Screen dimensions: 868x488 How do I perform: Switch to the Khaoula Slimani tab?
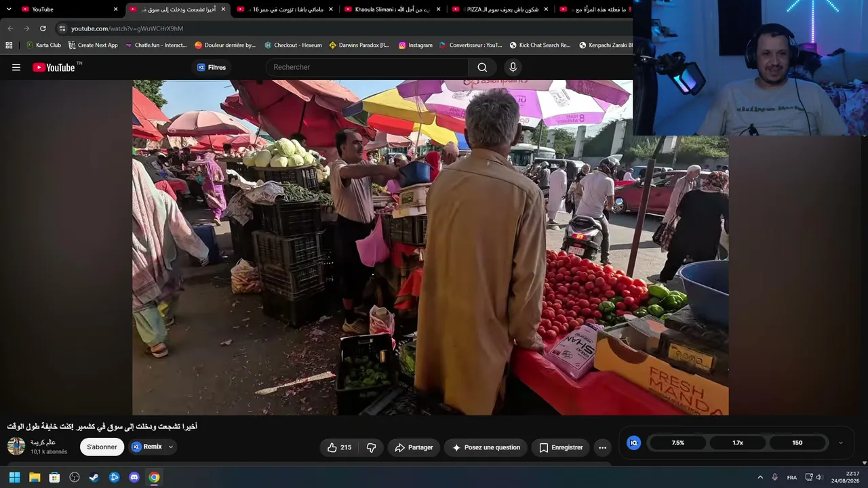[392, 9]
